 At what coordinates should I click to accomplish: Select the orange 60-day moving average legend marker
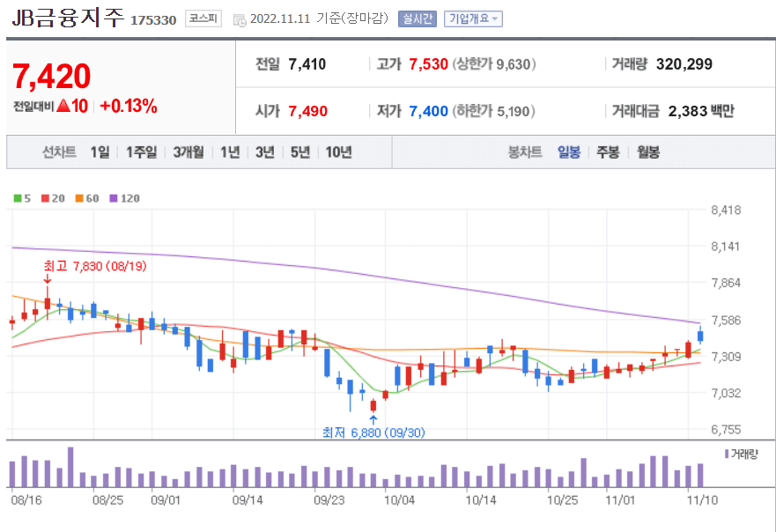point(79,198)
